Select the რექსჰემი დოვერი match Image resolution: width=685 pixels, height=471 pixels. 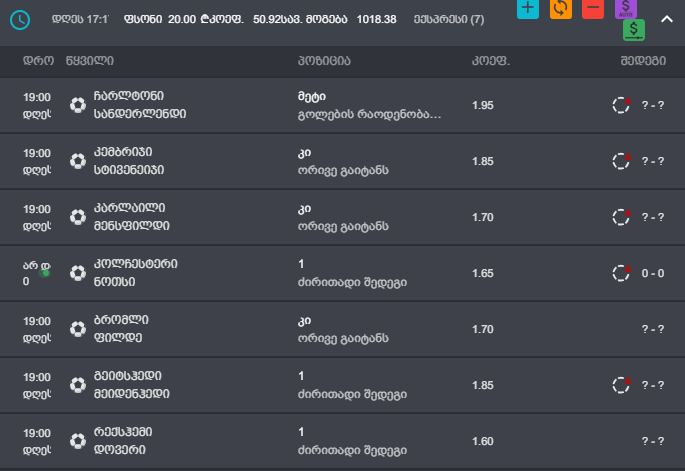(x=123, y=440)
